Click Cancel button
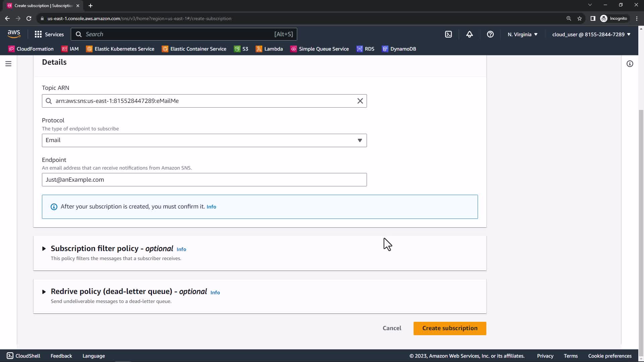 pyautogui.click(x=392, y=328)
